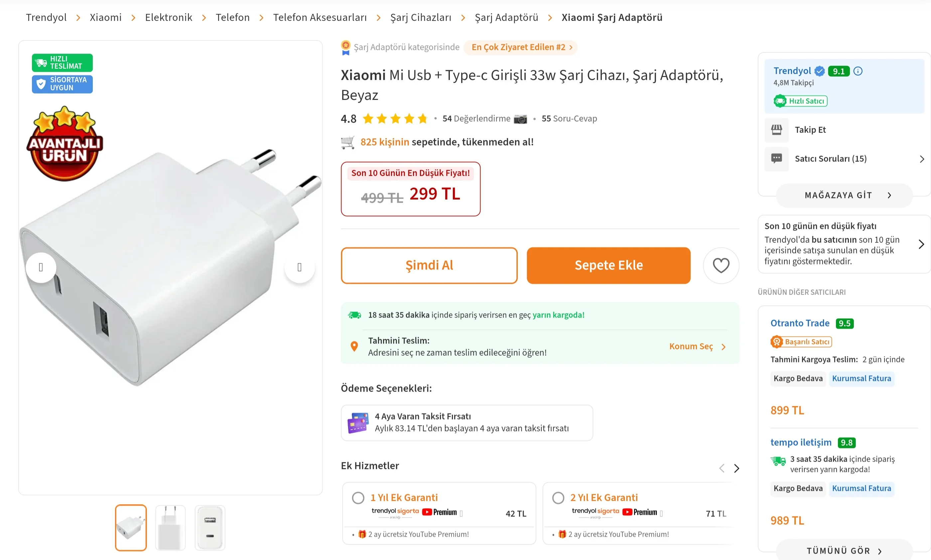Viewport: 931px width, 560px height.
Task: Open review photos camera icon
Action: [x=520, y=119]
